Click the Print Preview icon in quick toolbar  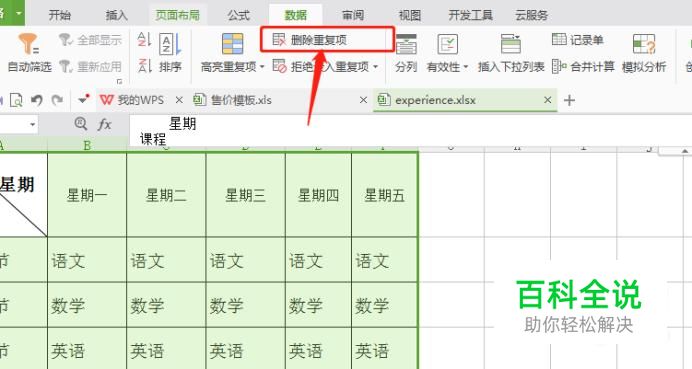[16, 100]
